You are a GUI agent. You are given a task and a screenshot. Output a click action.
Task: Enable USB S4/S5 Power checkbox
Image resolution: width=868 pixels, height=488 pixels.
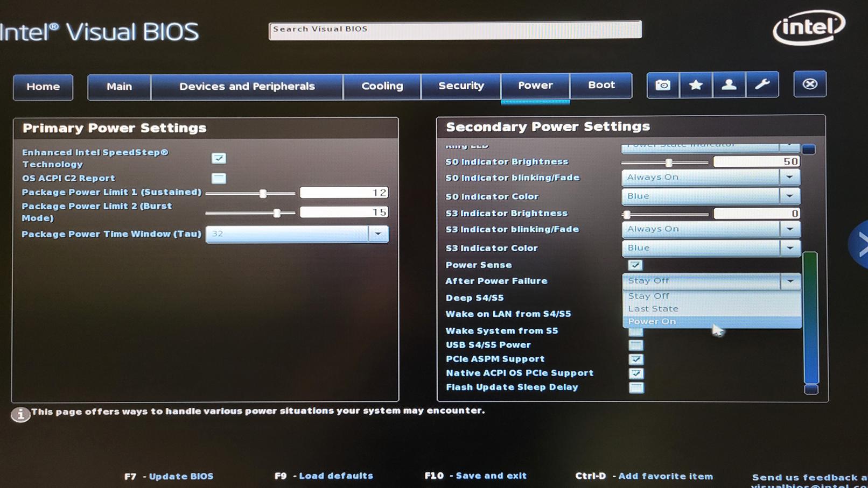[x=636, y=345]
